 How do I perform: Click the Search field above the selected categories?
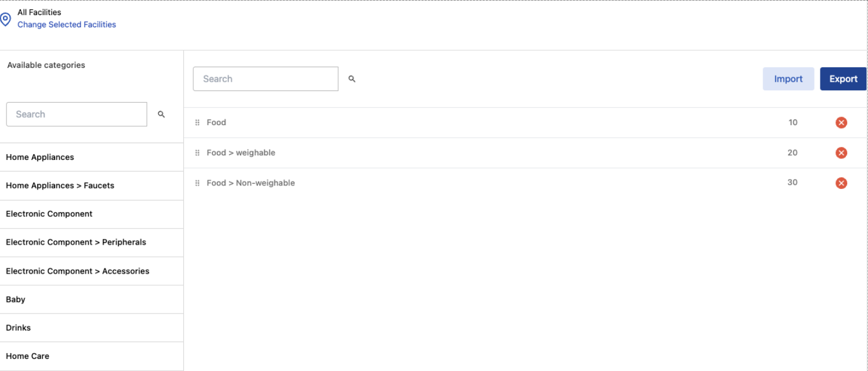(x=265, y=78)
